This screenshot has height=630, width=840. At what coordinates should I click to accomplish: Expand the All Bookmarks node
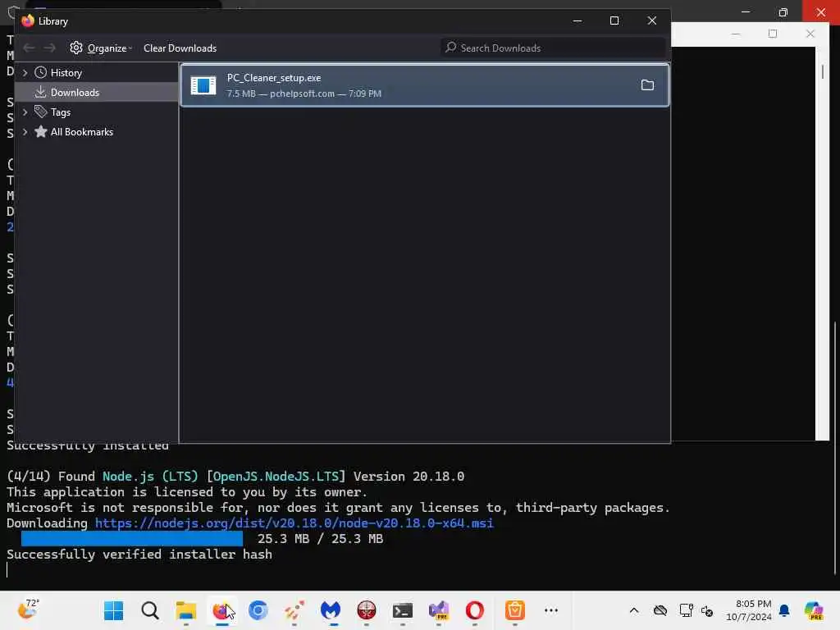pyautogui.click(x=25, y=132)
